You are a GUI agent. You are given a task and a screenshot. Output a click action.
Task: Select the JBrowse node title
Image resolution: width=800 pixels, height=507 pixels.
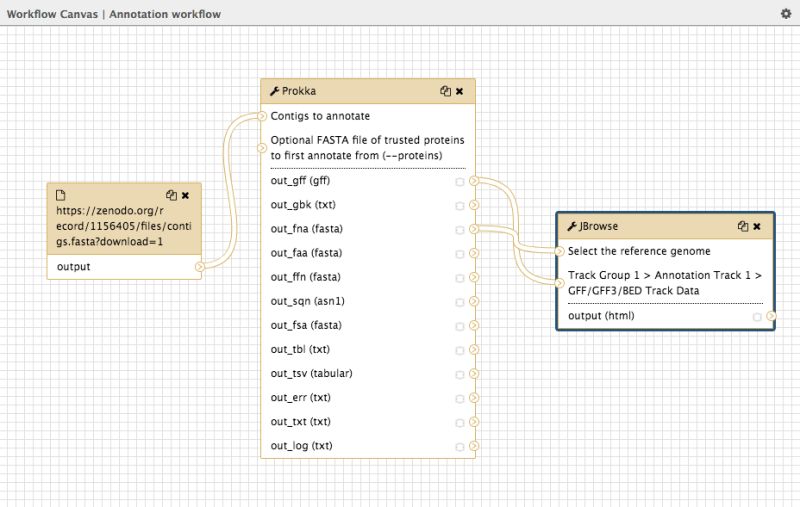[598, 226]
